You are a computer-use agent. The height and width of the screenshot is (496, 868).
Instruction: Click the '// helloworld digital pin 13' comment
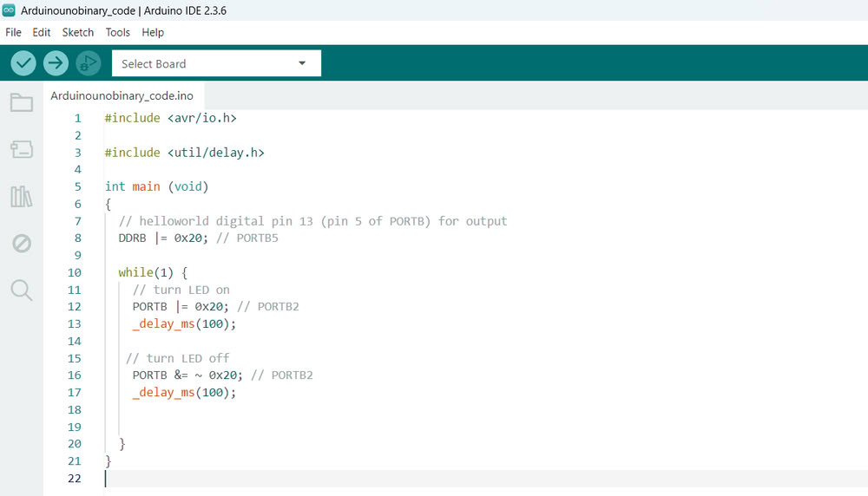coord(216,221)
